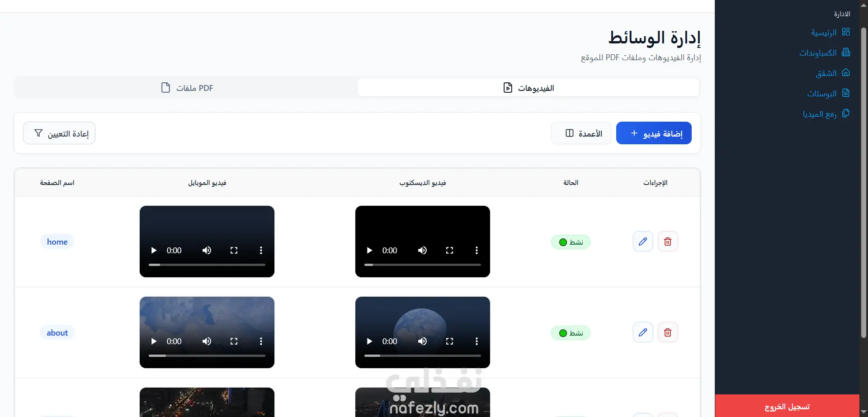The image size is (868, 417).
Task: Mute the home row desktop video
Action: pos(422,251)
